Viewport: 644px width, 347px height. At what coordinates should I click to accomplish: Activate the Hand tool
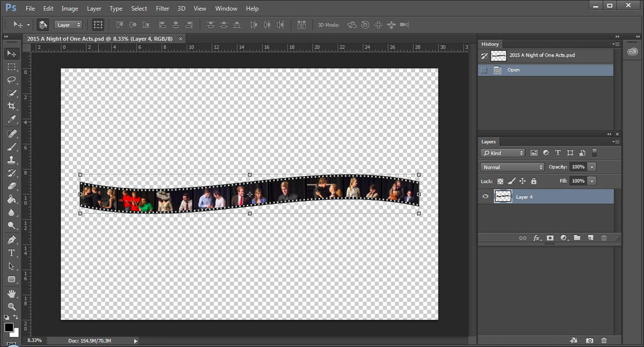11,294
